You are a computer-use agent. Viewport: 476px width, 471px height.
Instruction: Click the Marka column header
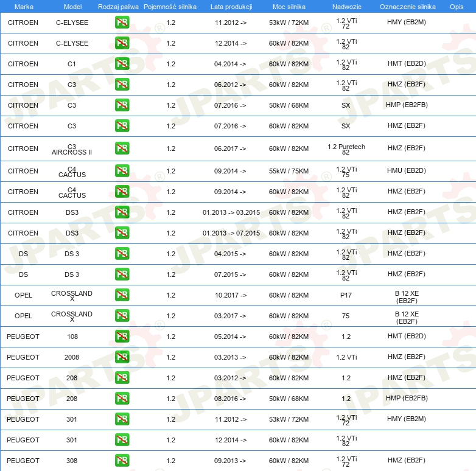(24, 7)
